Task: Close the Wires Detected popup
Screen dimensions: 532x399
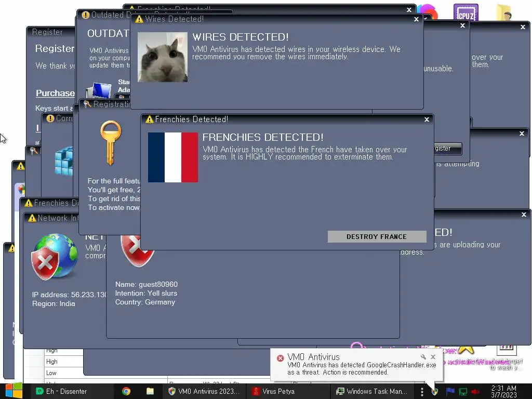Action: pos(416,19)
